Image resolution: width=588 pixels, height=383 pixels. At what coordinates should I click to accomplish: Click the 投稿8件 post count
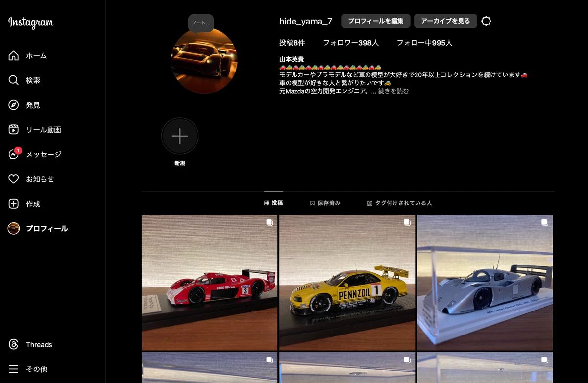tap(292, 43)
